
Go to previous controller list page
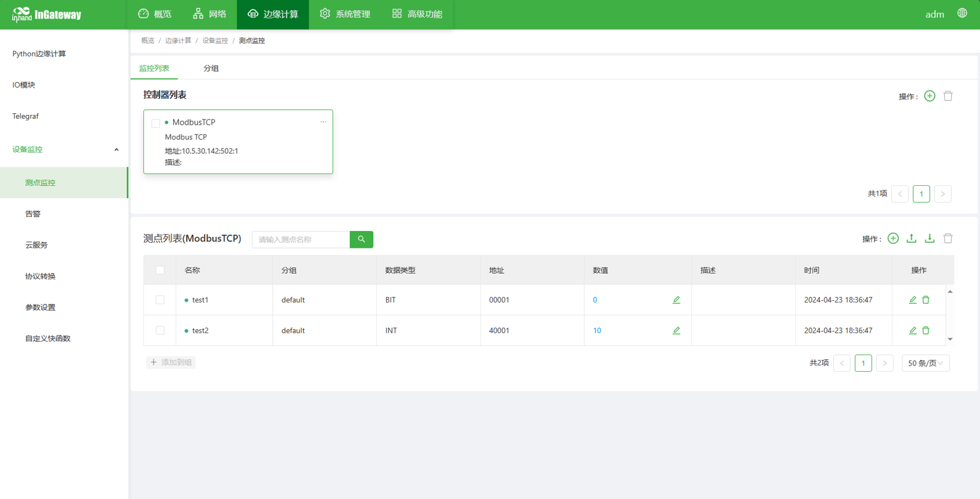coord(900,194)
